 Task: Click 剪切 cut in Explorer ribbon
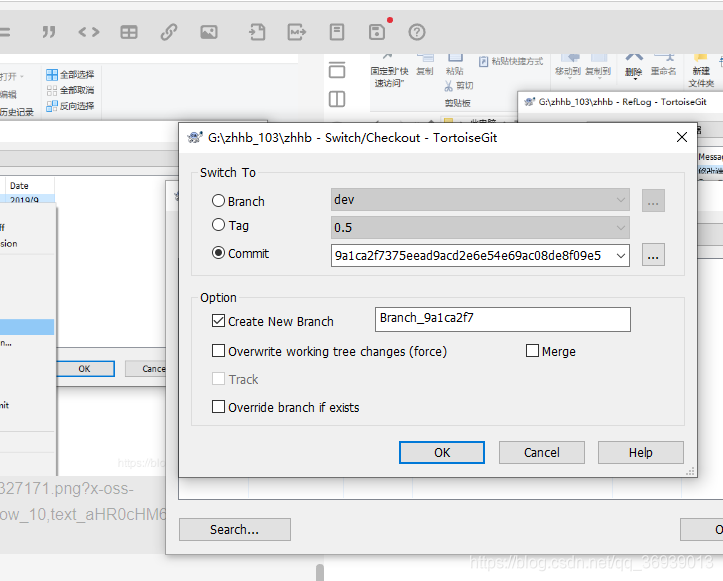(x=459, y=86)
